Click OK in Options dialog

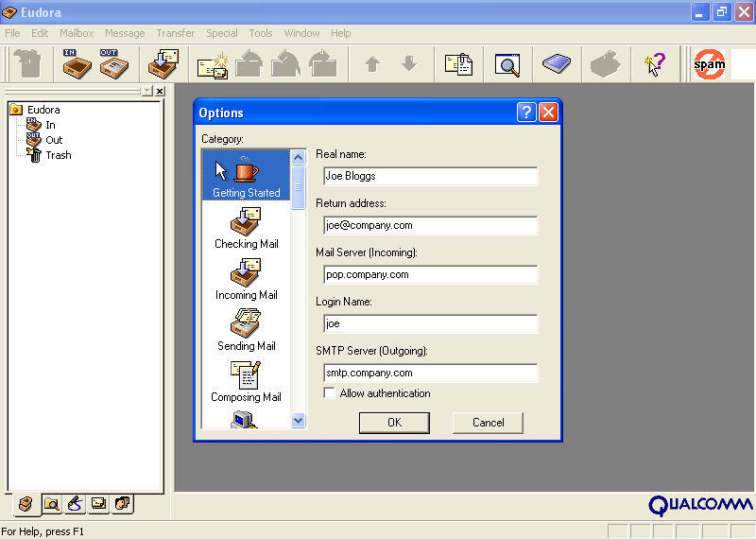click(x=394, y=423)
